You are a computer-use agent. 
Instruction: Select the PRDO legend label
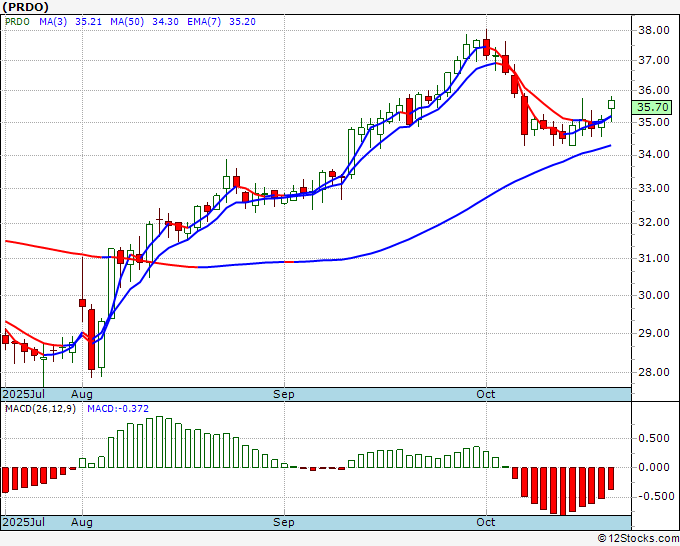(17, 22)
